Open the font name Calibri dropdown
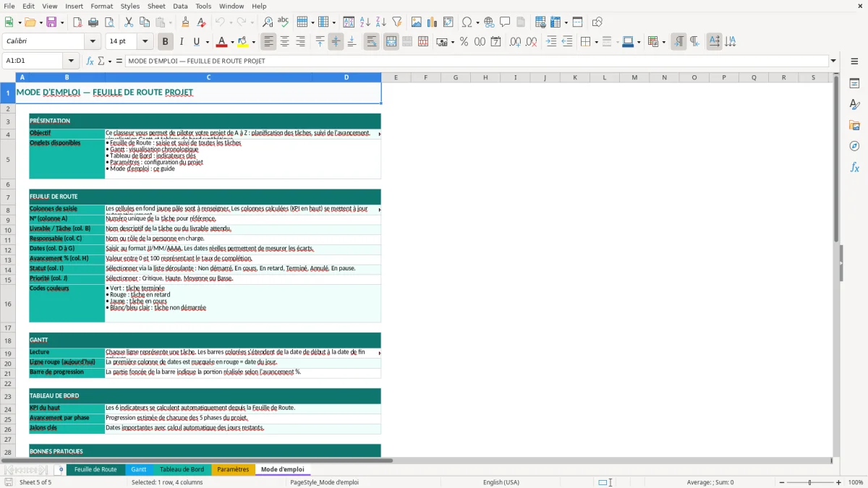868x488 pixels. coord(92,42)
